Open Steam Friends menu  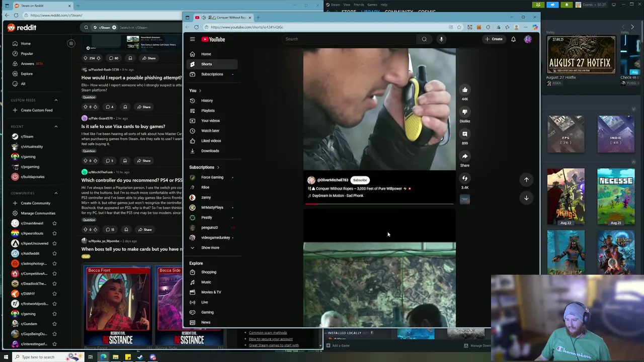point(359,5)
